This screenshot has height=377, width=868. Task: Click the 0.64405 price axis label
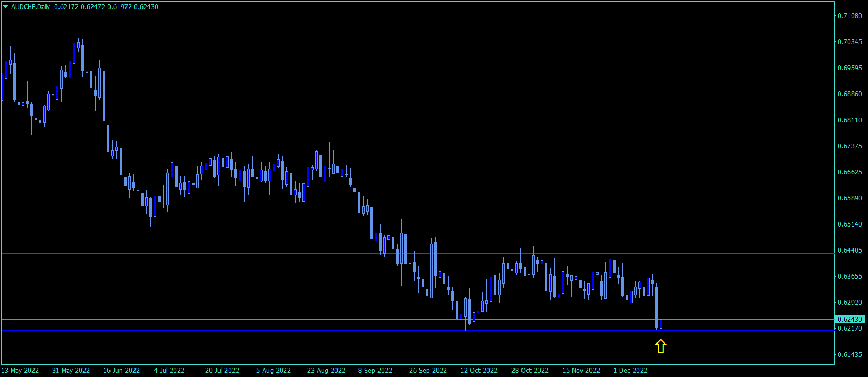pos(850,250)
